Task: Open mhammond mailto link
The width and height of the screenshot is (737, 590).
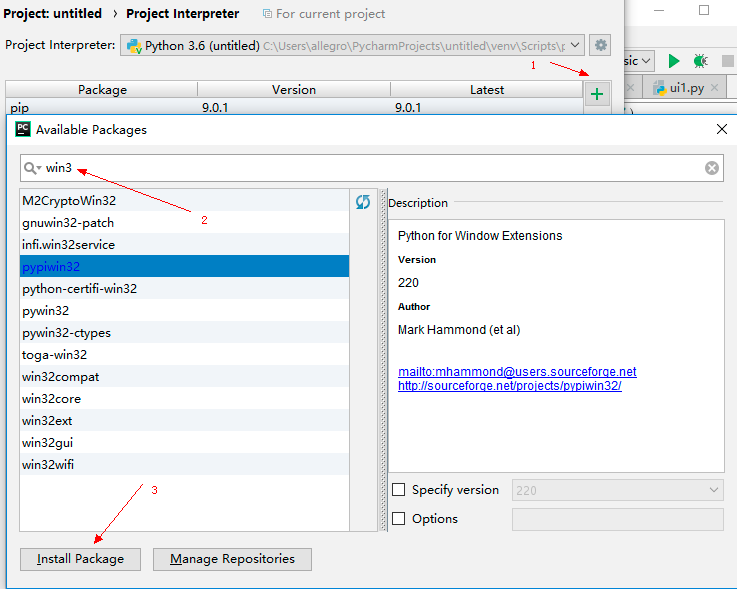Action: point(517,371)
